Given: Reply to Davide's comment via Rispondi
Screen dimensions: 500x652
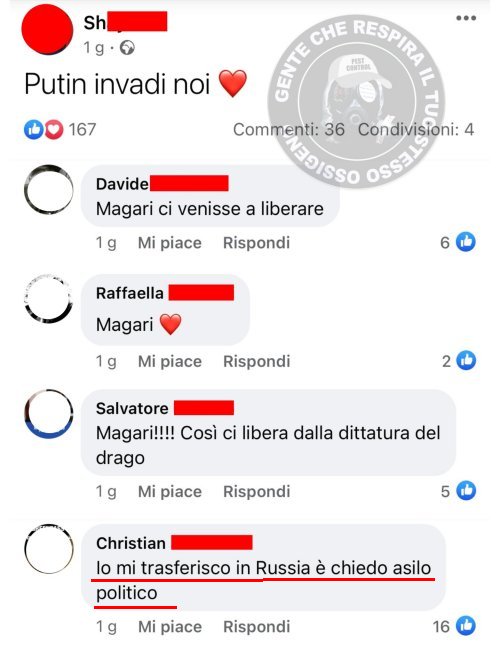Looking at the screenshot, I should 256,243.
